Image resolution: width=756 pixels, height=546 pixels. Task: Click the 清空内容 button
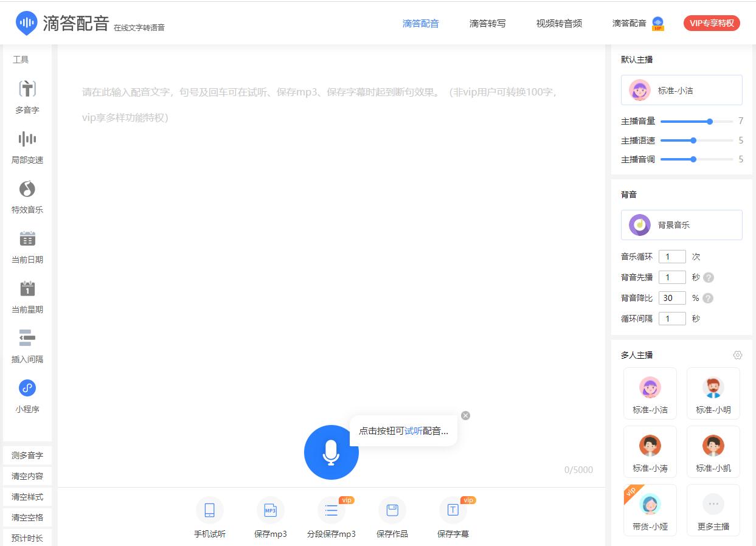point(27,476)
